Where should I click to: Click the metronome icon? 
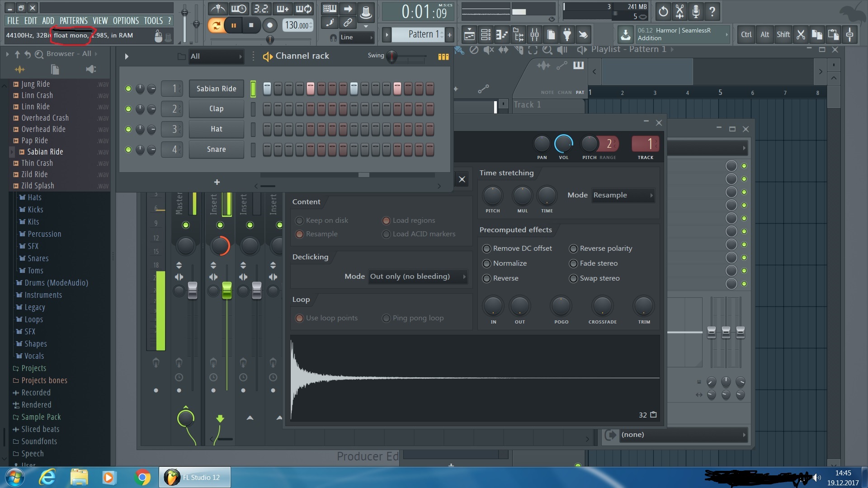point(218,9)
